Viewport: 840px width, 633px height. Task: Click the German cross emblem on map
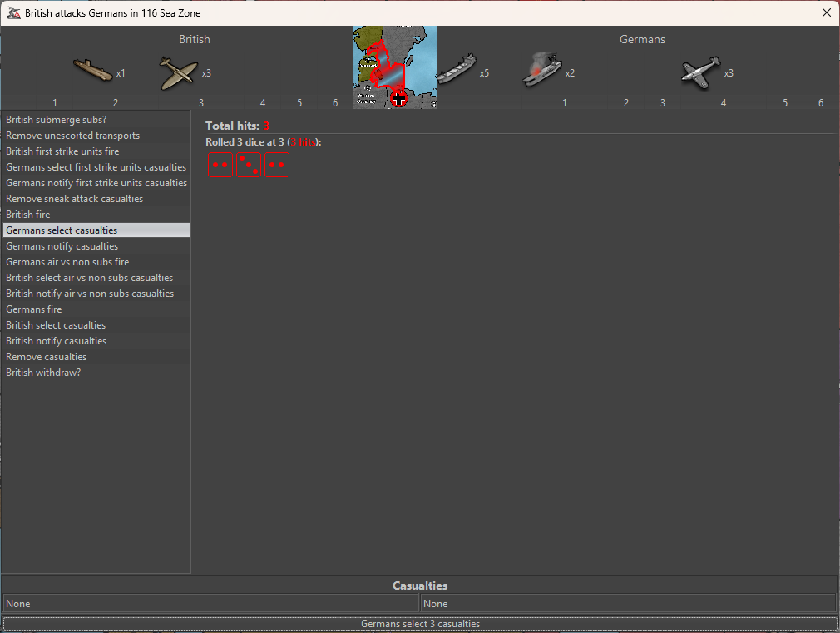(398, 99)
